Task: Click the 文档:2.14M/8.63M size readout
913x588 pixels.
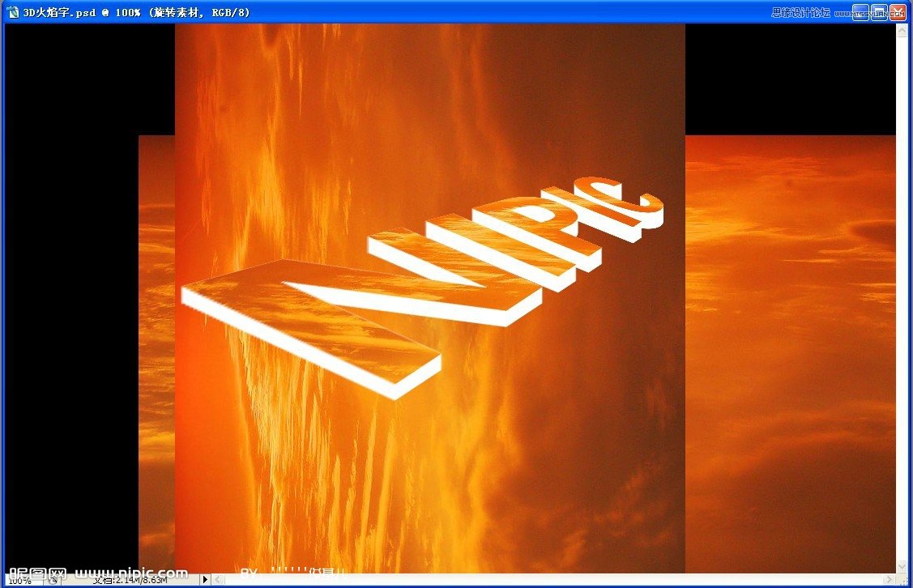Action: pos(130,579)
